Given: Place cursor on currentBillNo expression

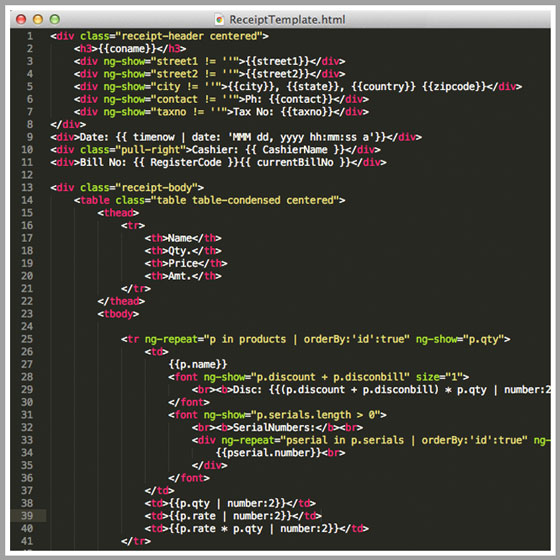Looking at the screenshot, I should pyautogui.click(x=295, y=162).
